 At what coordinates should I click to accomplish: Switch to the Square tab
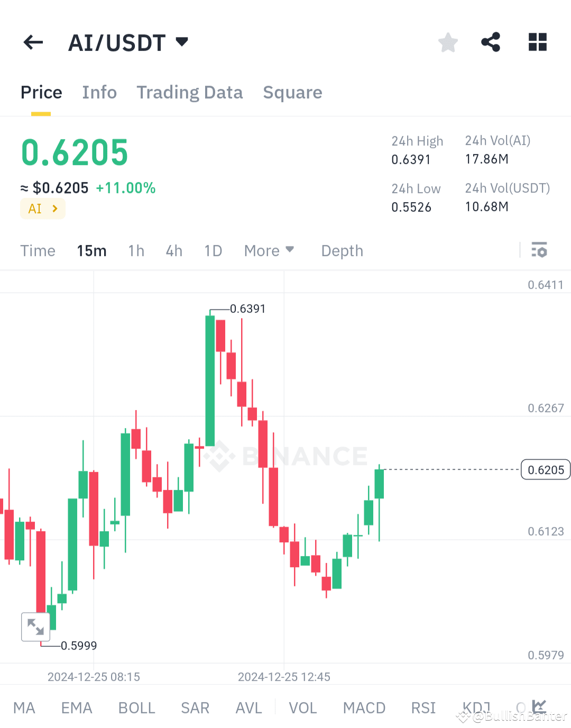292,92
